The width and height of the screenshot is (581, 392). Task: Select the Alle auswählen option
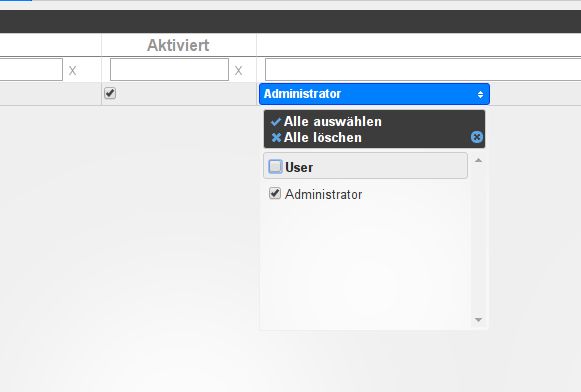pyautogui.click(x=332, y=122)
